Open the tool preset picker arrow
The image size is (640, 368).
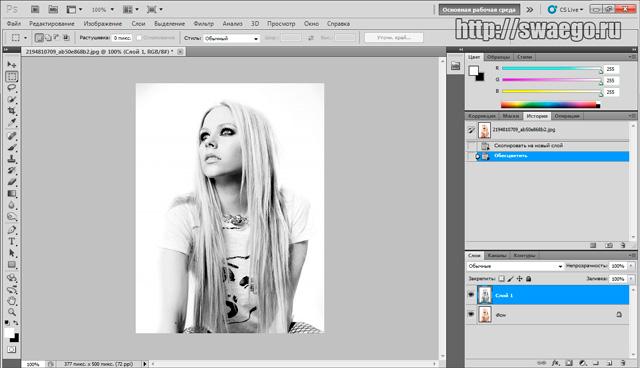[25, 38]
